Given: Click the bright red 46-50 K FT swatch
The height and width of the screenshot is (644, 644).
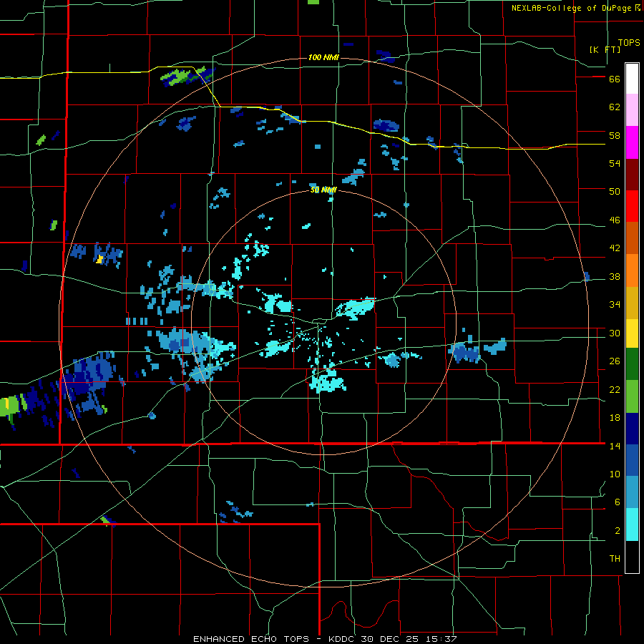Looking at the screenshot, I should (x=632, y=206).
